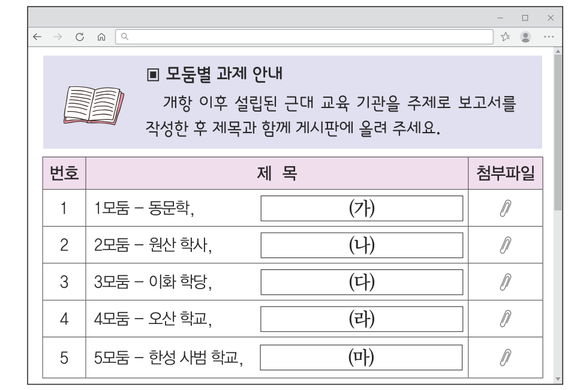Image resolution: width=574 pixels, height=390 pixels.
Task: Open the three-dot browser menu
Action: 549,37
